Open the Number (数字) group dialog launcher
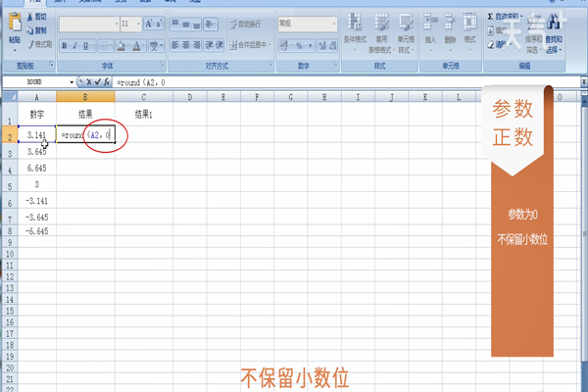This screenshot has height=392, width=588. click(335, 66)
